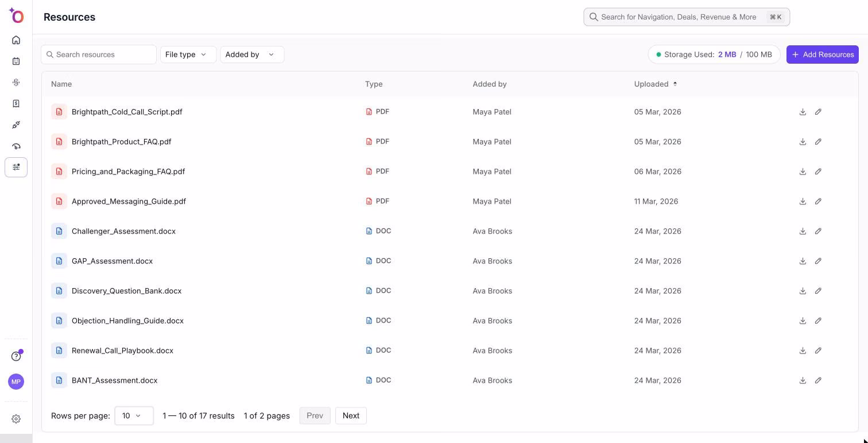Click the global navigation search bar

(687, 17)
